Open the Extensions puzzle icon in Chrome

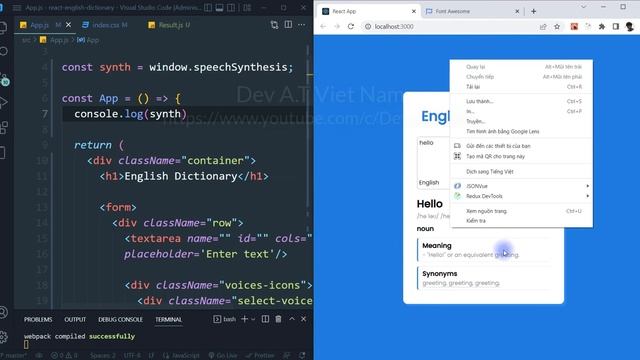click(x=602, y=27)
